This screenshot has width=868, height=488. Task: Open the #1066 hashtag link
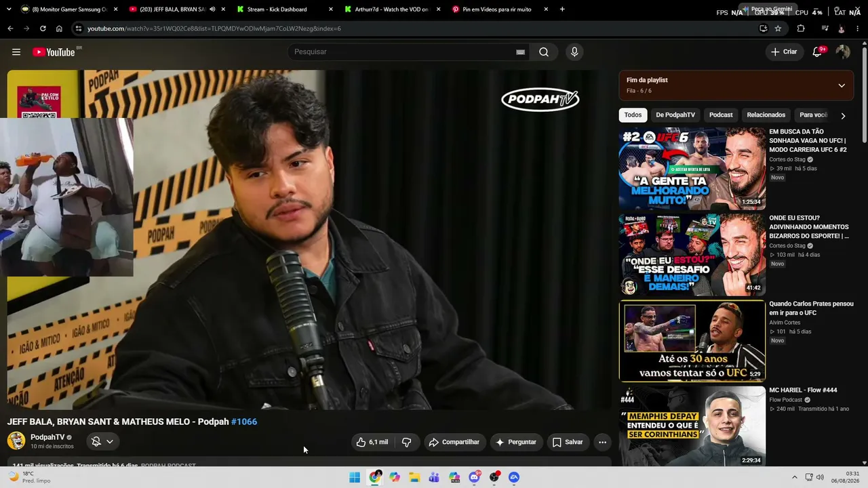pyautogui.click(x=244, y=422)
